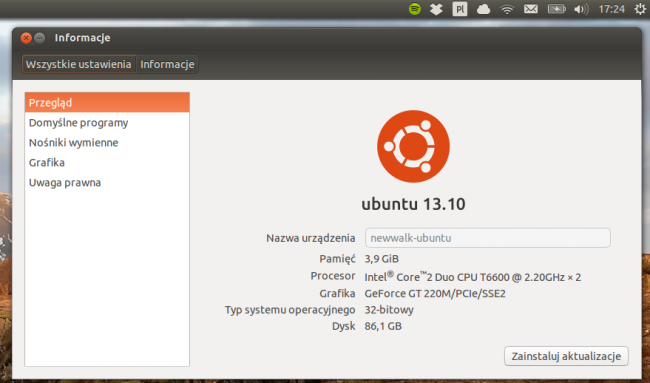The height and width of the screenshot is (383, 650).
Task: Open the clock showing 17:24
Action: tap(611, 9)
